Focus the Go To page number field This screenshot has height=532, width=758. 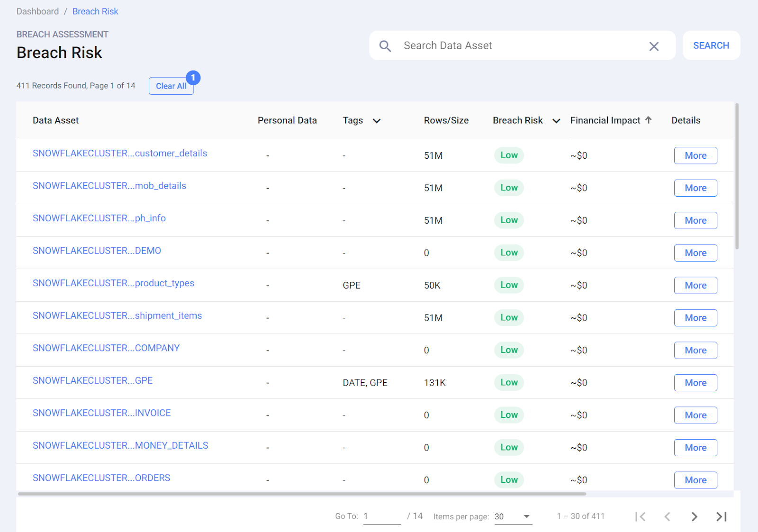point(382,516)
